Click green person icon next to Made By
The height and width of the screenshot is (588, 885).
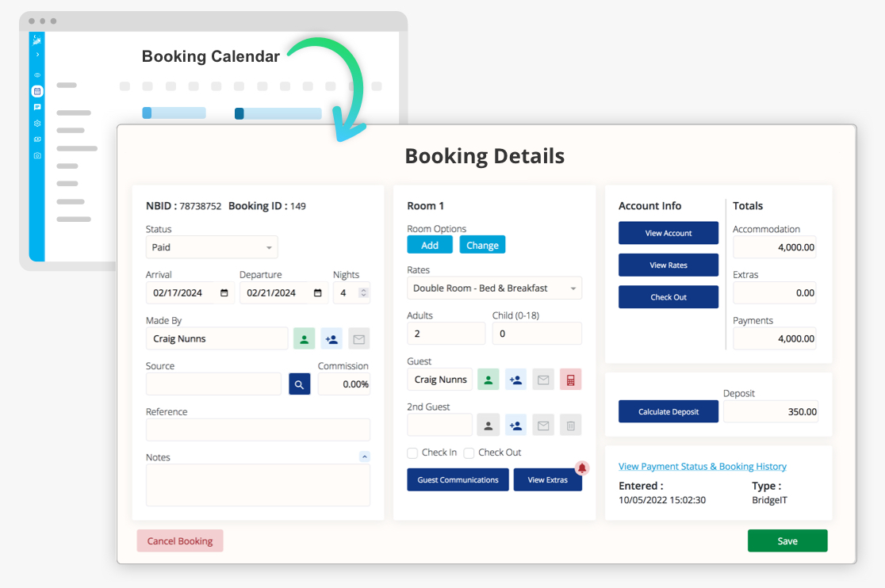coord(304,339)
